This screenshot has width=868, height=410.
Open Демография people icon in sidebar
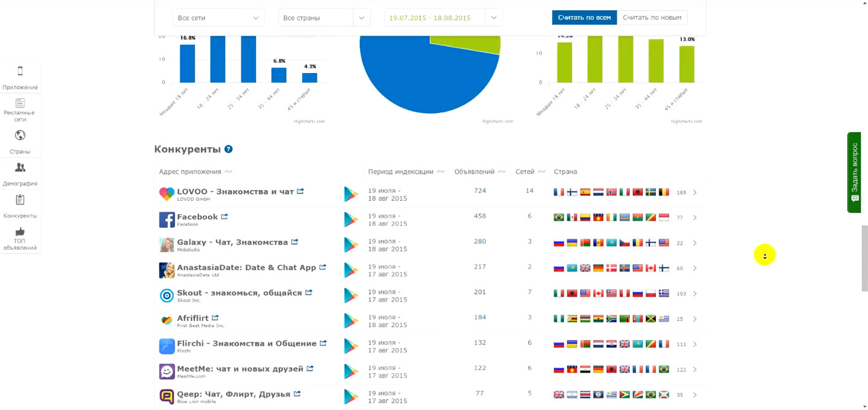tap(20, 168)
